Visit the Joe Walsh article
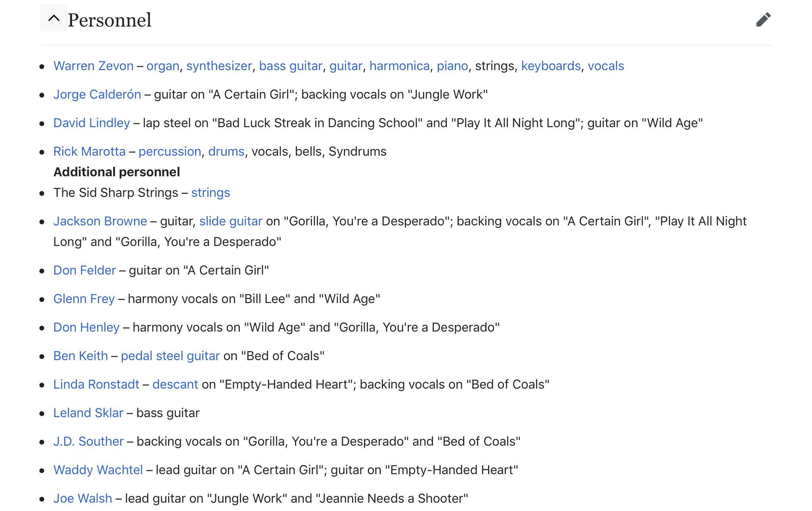Screen dimensions: 812x511 83,498
